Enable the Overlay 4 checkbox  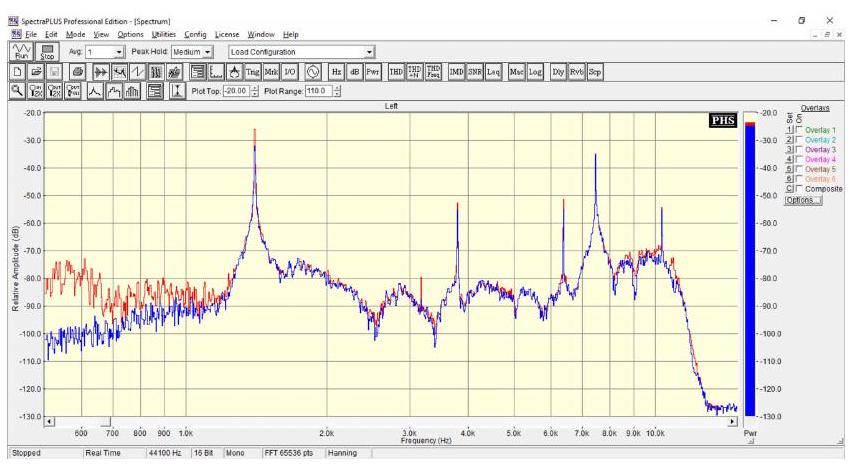[x=799, y=159]
